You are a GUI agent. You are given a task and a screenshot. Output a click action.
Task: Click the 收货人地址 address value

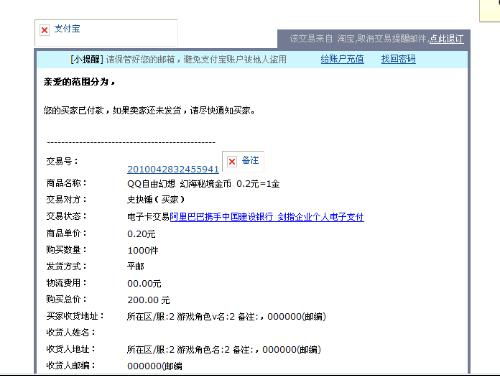[x=224, y=350]
